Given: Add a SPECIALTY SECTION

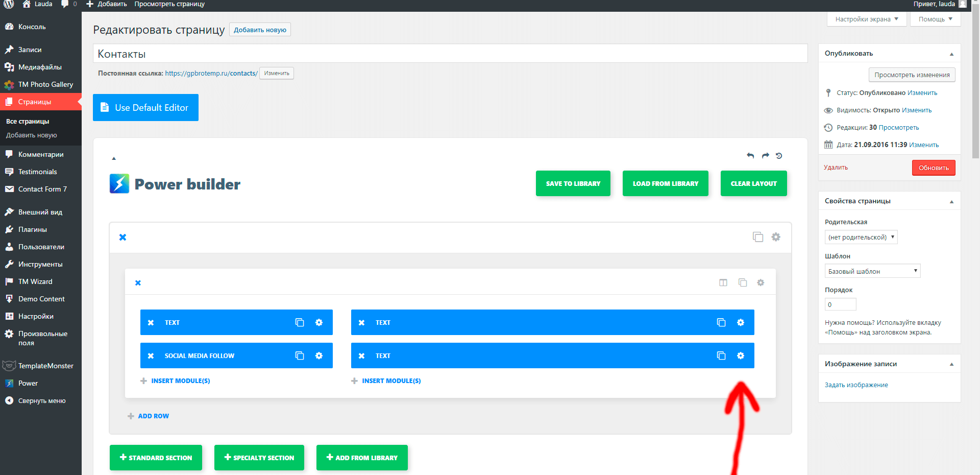Looking at the screenshot, I should tap(259, 458).
